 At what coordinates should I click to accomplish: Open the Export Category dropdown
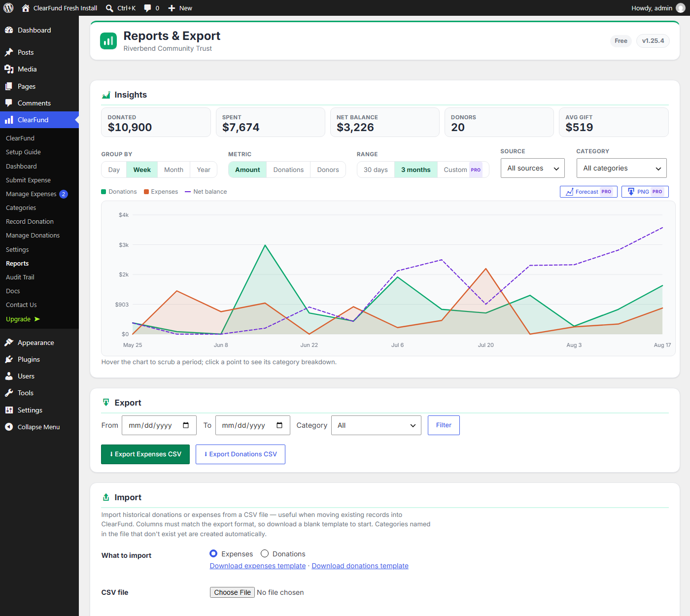click(376, 425)
